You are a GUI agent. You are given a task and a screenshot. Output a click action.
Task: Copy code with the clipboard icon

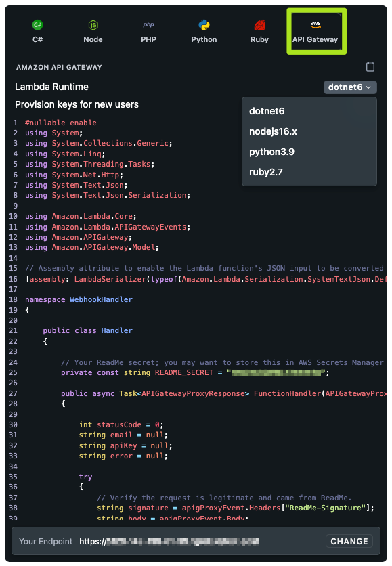(x=370, y=67)
